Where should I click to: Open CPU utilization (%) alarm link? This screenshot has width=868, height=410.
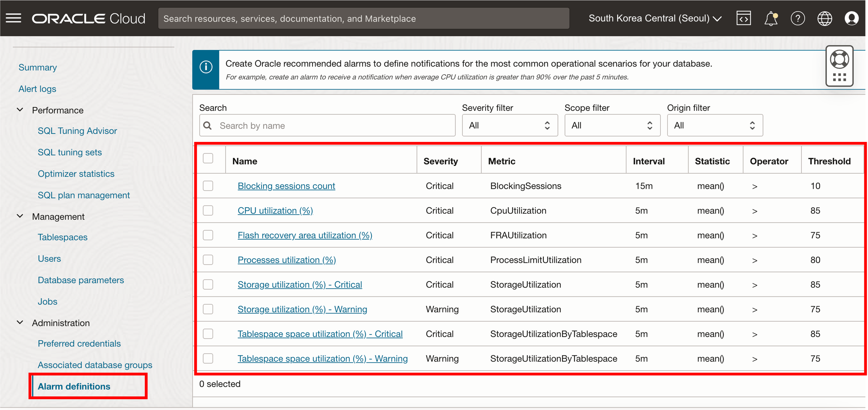coord(275,211)
